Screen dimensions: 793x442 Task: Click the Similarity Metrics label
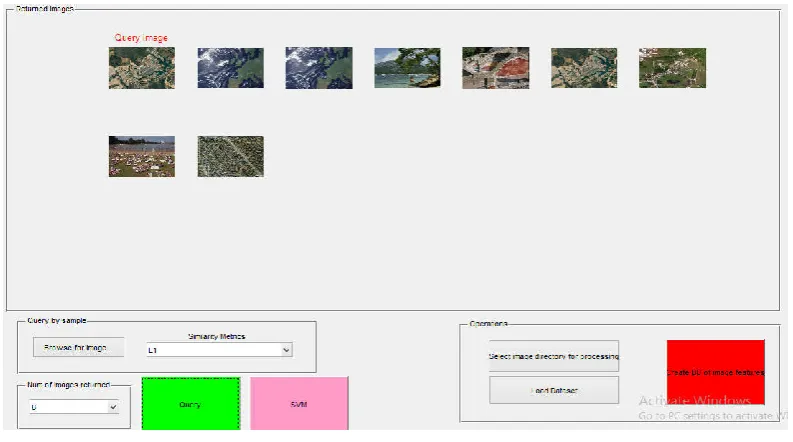click(216, 336)
